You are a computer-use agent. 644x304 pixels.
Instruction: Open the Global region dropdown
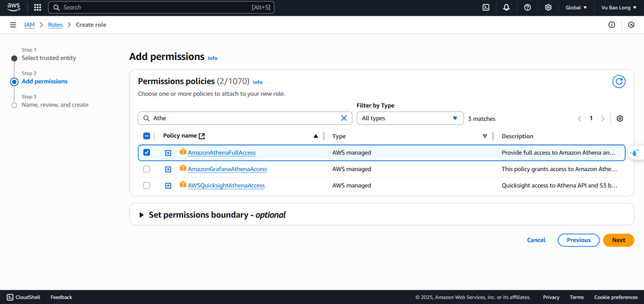click(576, 8)
